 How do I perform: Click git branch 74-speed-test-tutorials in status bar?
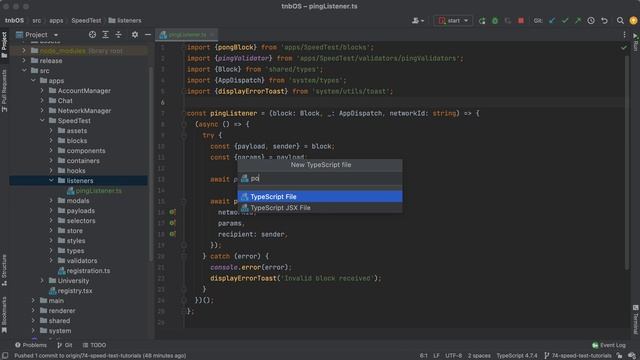coord(578,356)
